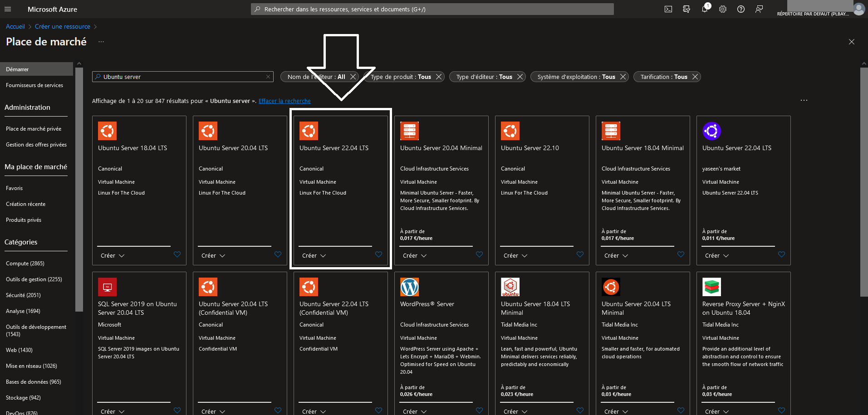Open the Azure portal hamburger menu

[8, 9]
